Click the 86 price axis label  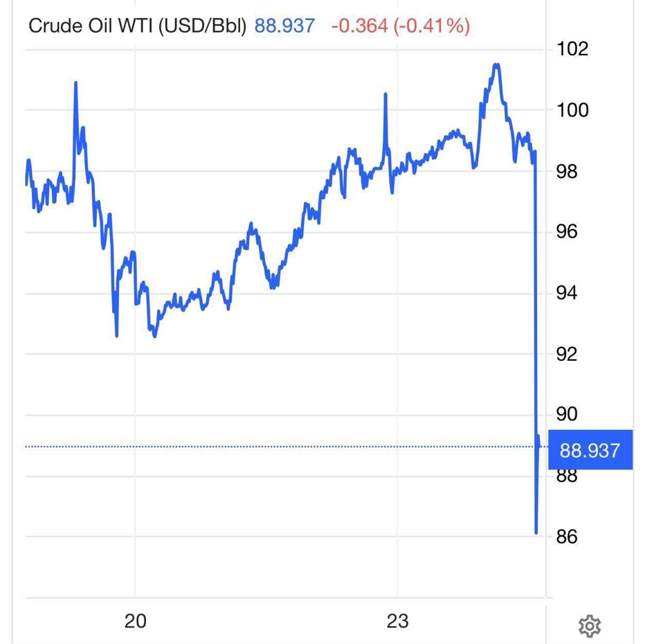[x=567, y=537]
